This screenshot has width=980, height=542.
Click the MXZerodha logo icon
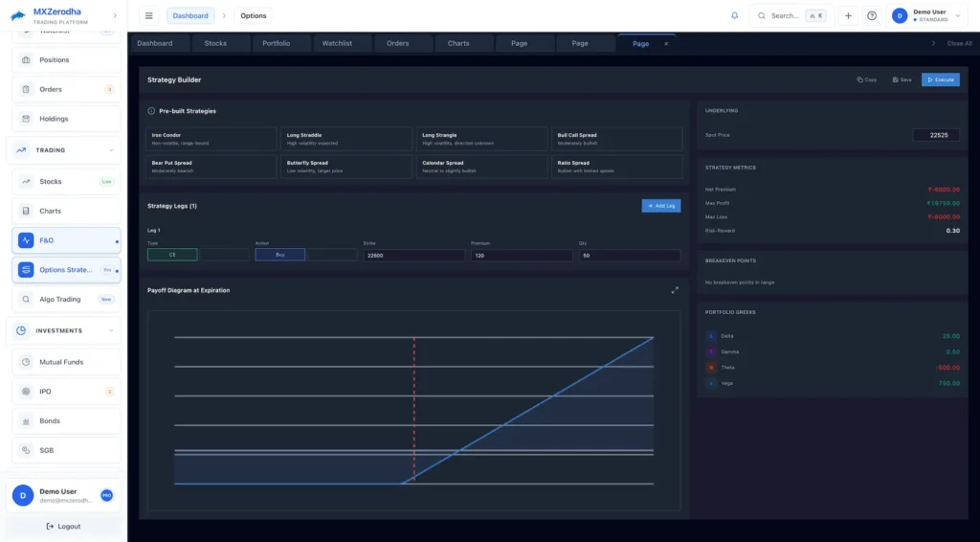coord(18,15)
